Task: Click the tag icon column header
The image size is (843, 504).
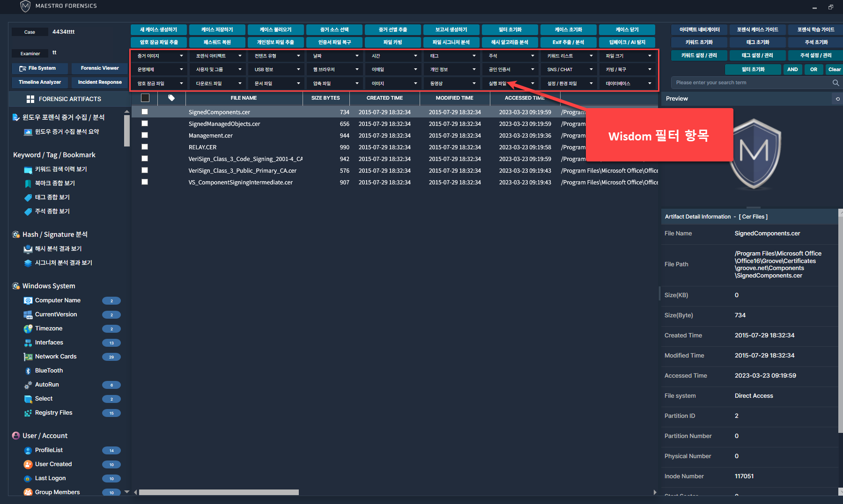Action: [x=171, y=98]
